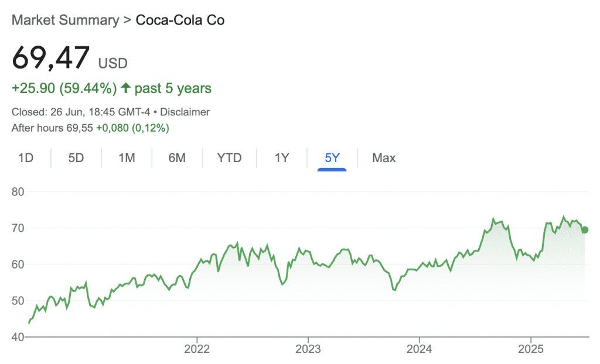Select the Max range tab
Screen dimensions: 600x364
[384, 158]
